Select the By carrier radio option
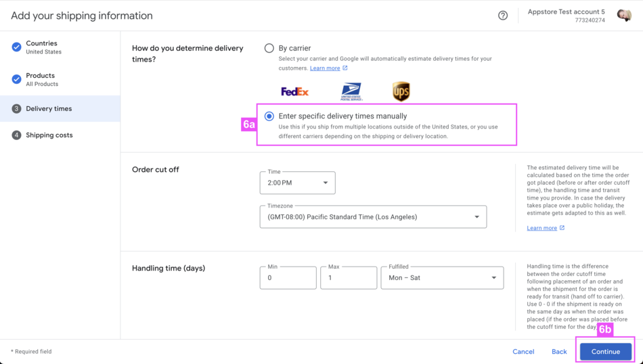 pyautogui.click(x=269, y=48)
